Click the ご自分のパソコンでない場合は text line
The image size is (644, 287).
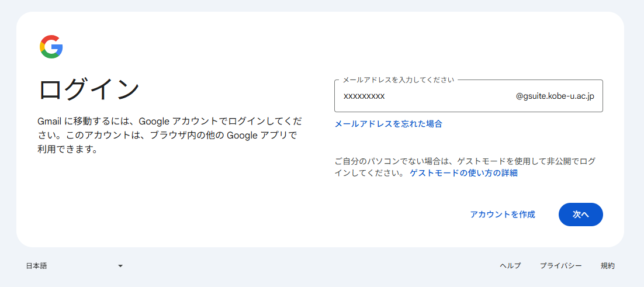465,160
